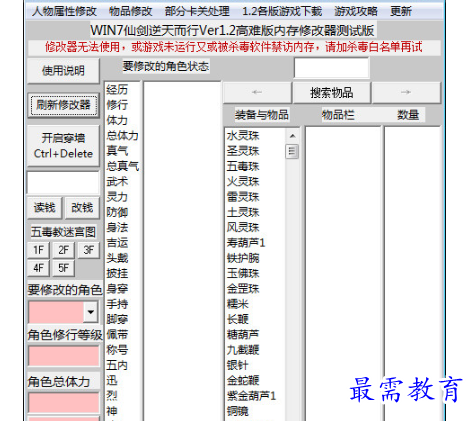
Task: Select 身法 in the status list
Action: click(x=117, y=228)
